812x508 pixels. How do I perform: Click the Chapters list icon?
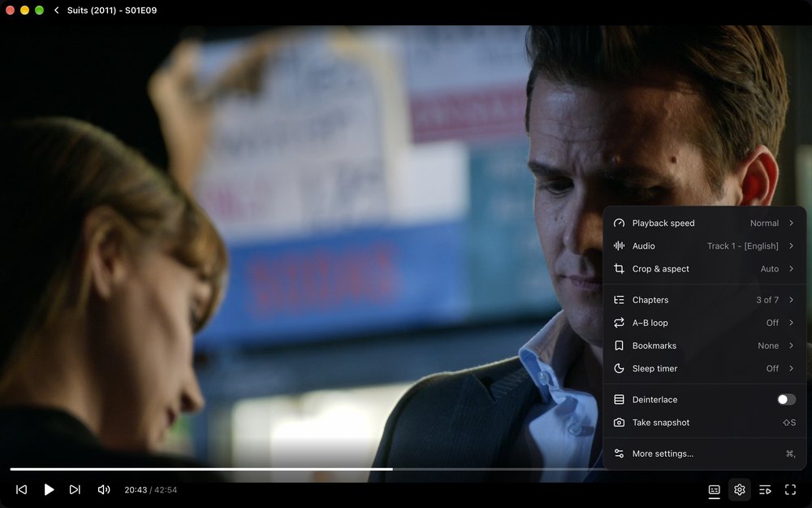tap(619, 300)
